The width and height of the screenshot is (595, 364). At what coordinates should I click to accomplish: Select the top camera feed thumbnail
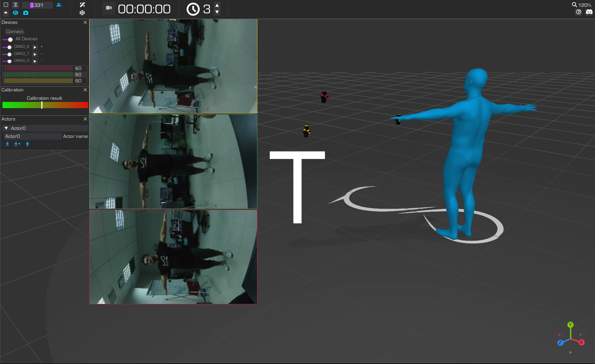click(173, 66)
